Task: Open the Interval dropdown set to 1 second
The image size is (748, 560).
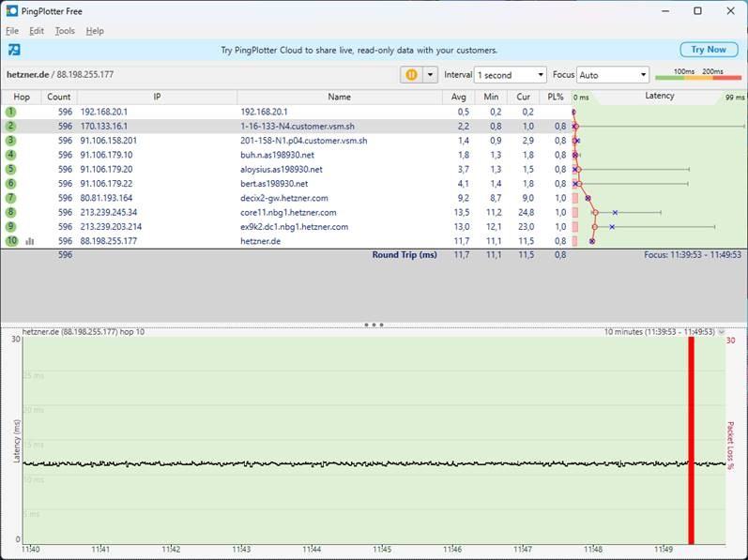Action: [x=510, y=75]
